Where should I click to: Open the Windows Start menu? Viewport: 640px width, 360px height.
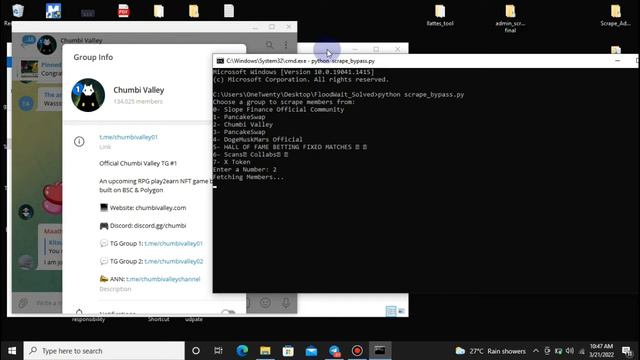(x=12, y=351)
